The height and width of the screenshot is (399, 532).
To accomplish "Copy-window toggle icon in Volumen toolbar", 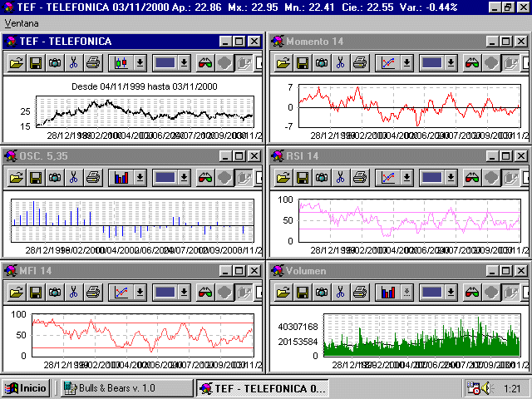I will coord(510,292).
